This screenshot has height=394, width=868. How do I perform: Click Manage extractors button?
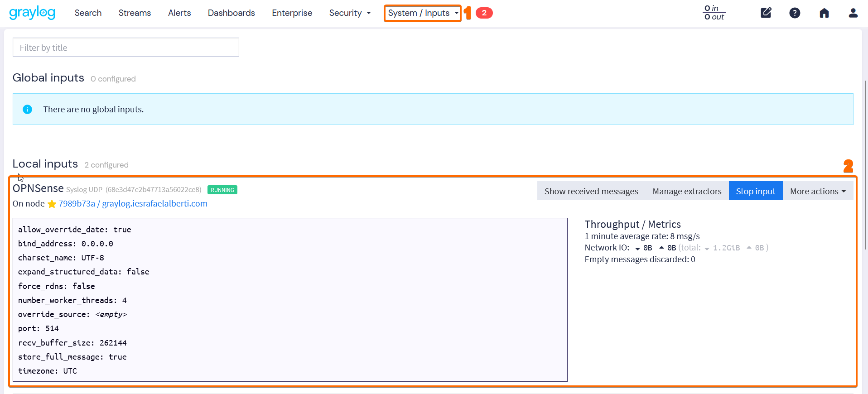[687, 191]
